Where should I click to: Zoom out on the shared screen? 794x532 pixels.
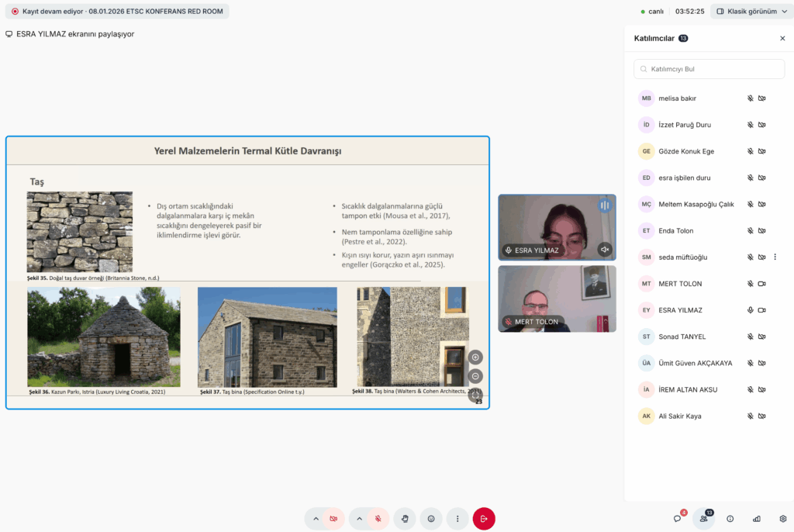475,377
